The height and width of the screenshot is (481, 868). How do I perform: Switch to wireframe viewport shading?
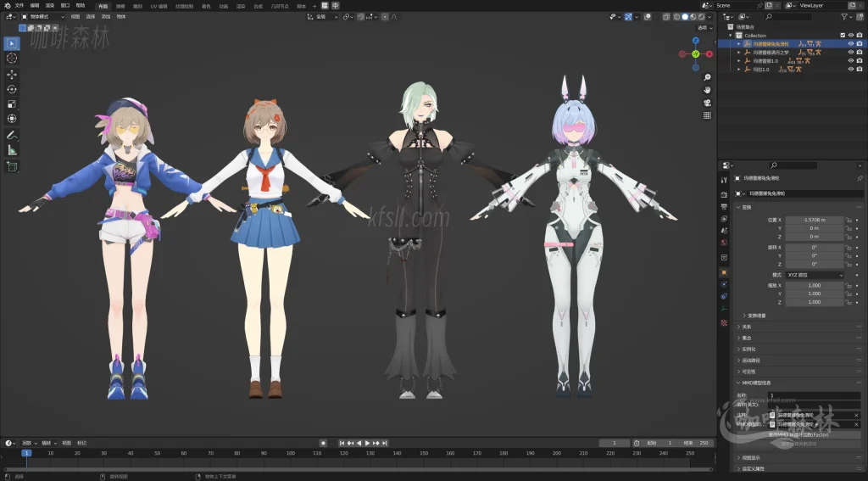(x=676, y=17)
